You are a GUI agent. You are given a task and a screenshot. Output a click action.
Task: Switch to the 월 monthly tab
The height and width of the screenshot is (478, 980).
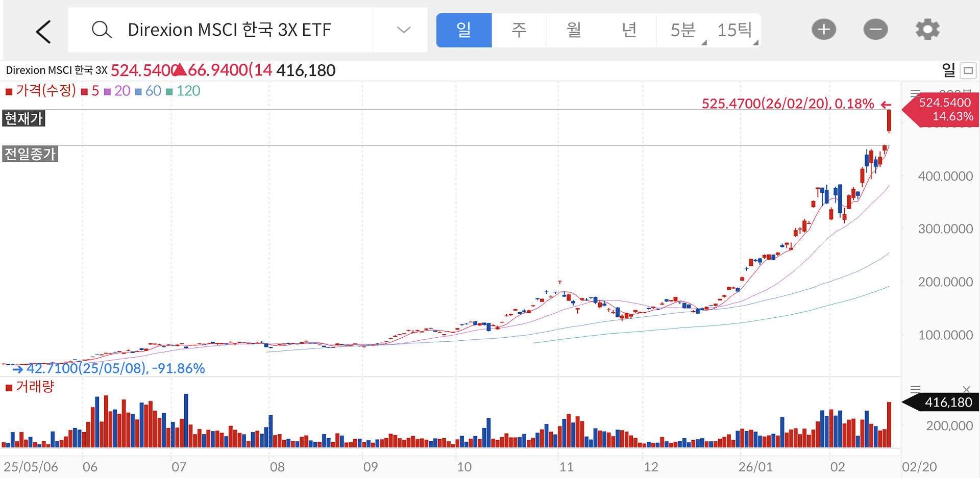coord(574,31)
